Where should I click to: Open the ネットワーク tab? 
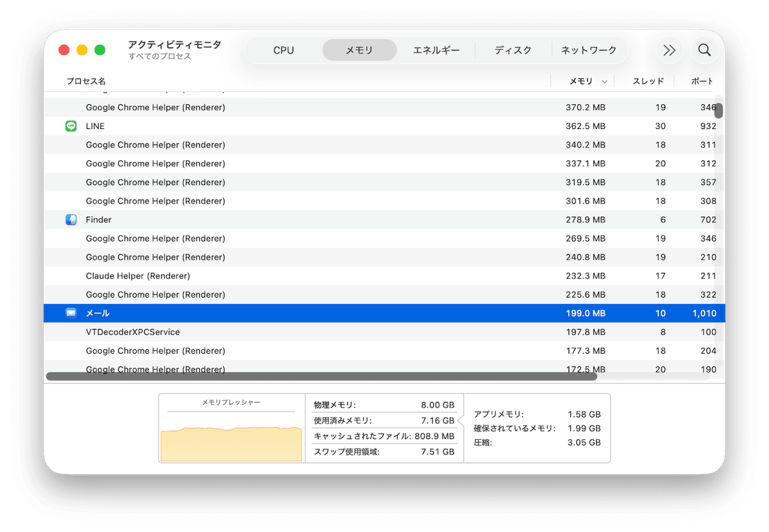pos(589,50)
